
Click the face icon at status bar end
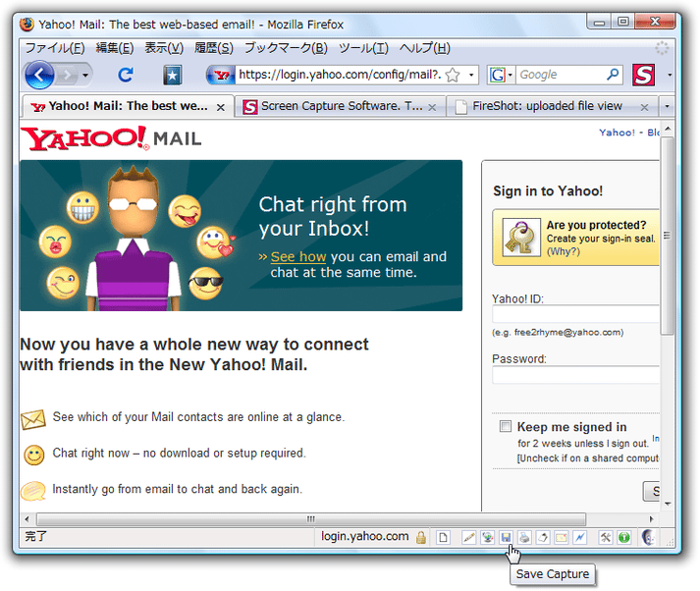coord(648,537)
